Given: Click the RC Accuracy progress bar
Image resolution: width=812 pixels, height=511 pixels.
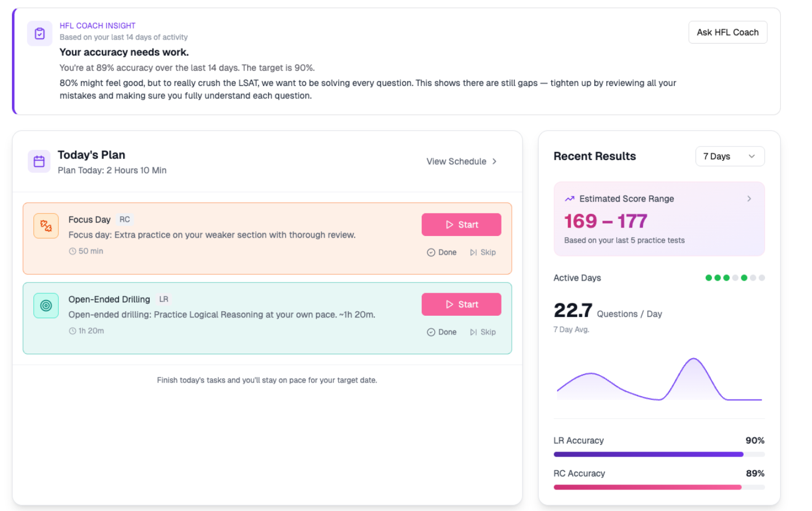Looking at the screenshot, I should (x=659, y=487).
